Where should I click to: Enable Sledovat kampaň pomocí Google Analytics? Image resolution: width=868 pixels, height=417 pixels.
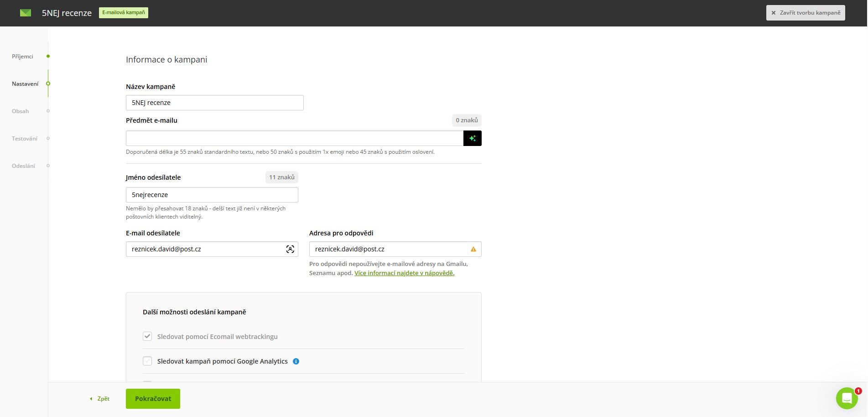click(147, 361)
